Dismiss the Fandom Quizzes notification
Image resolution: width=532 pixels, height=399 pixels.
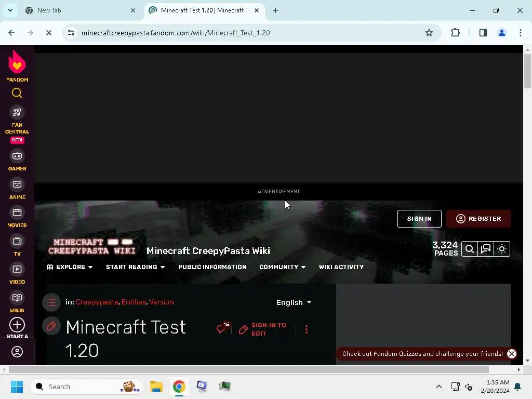pyautogui.click(x=512, y=354)
